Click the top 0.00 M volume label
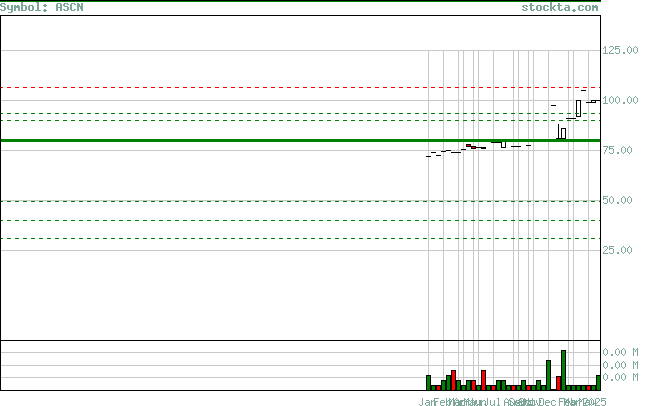Screen dimensions: 655x406 tap(620, 353)
